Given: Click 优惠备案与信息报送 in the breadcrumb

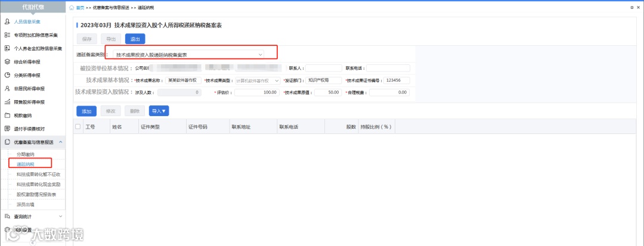Looking at the screenshot, I should point(111,8).
